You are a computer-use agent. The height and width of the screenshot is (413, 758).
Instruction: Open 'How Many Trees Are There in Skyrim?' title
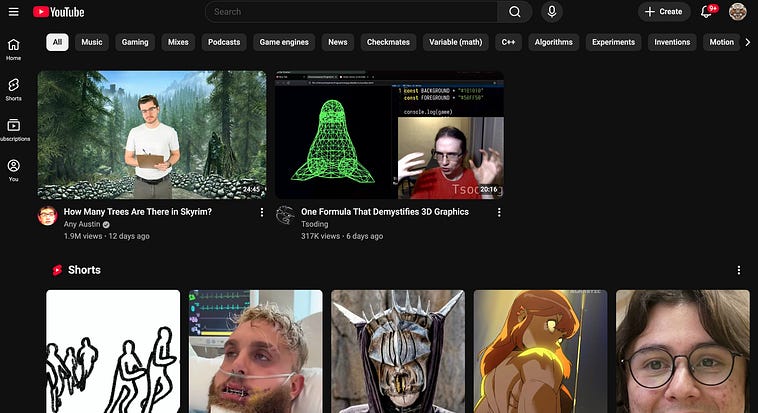coord(138,212)
